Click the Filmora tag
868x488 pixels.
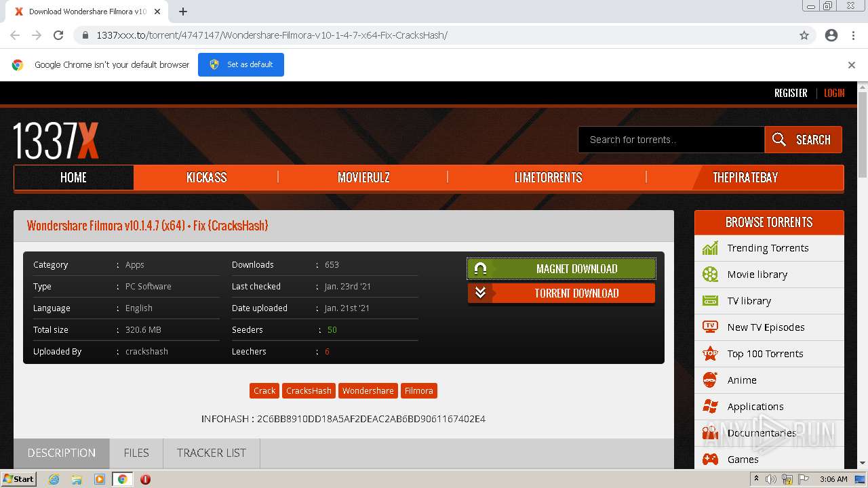coord(418,390)
